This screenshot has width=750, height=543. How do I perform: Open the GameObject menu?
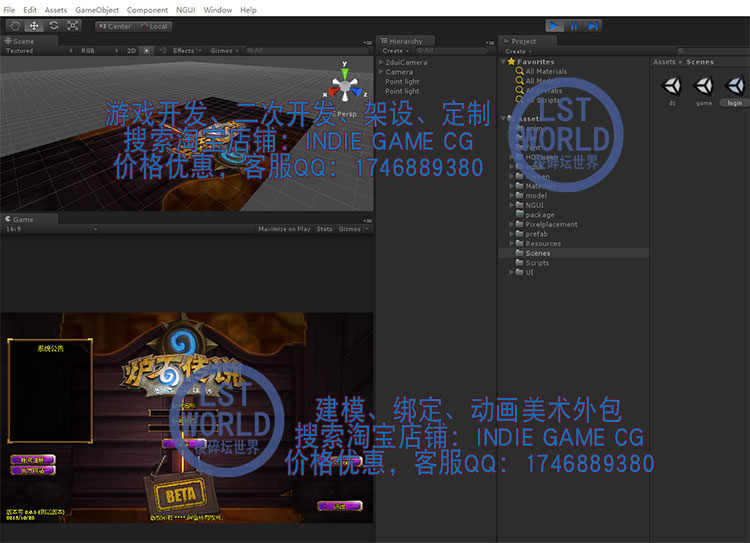coord(97,10)
